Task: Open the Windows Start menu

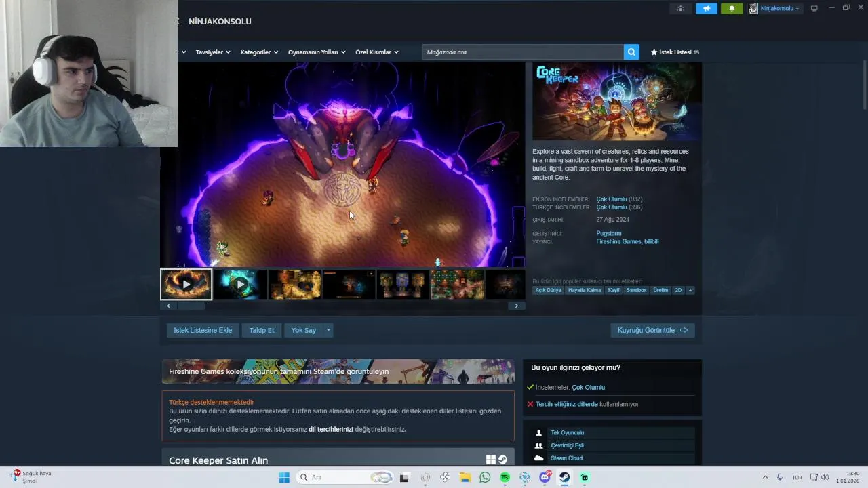Action: [x=283, y=477]
